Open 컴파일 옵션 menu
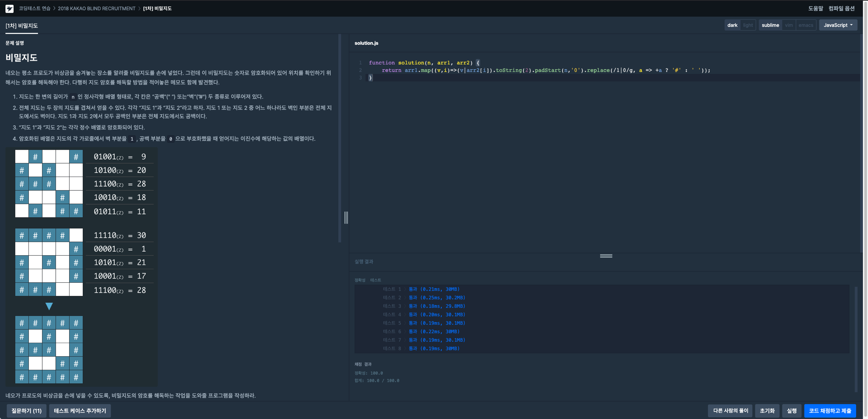Viewport: 868px width, 419px height. 841,8
